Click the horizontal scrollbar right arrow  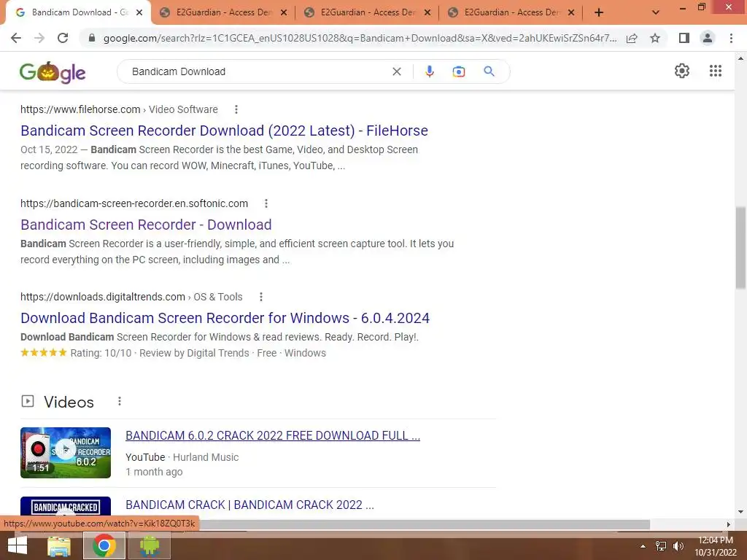(x=729, y=524)
